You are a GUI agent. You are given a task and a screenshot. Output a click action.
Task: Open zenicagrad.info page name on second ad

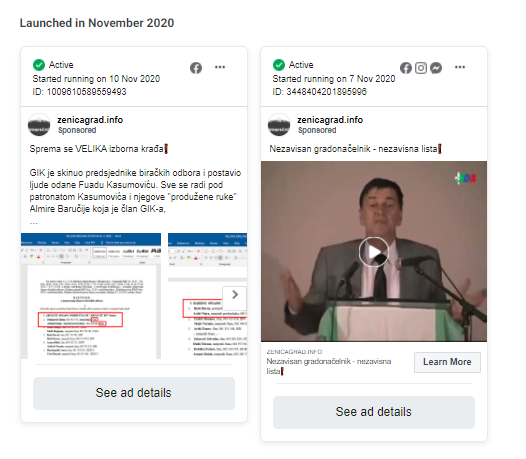pyautogui.click(x=330, y=120)
